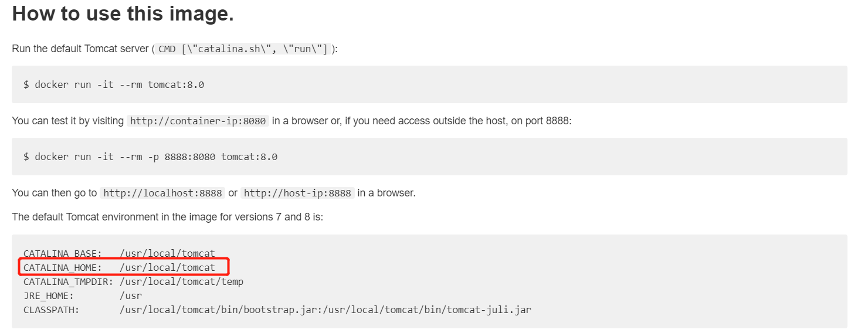Click the "Run the default Tomcat server" text

coord(80,49)
